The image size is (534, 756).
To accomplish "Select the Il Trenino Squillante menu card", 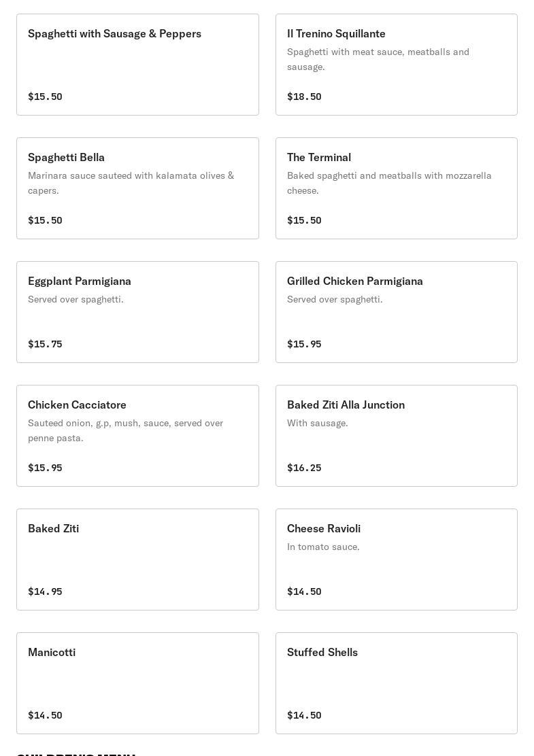I will tap(397, 65).
